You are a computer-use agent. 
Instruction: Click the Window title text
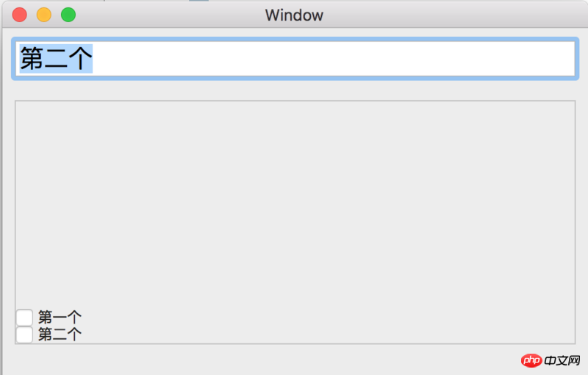(x=294, y=15)
